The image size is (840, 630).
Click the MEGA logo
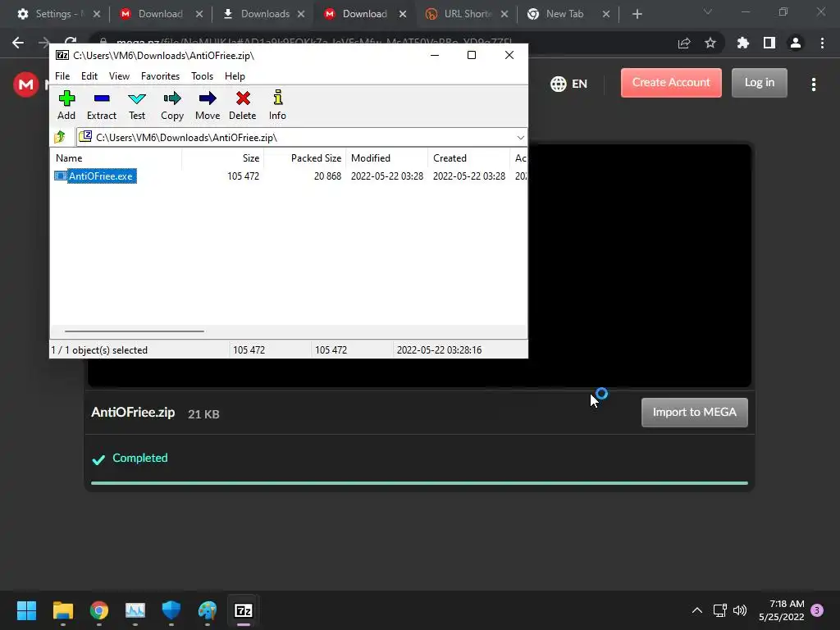pyautogui.click(x=25, y=84)
